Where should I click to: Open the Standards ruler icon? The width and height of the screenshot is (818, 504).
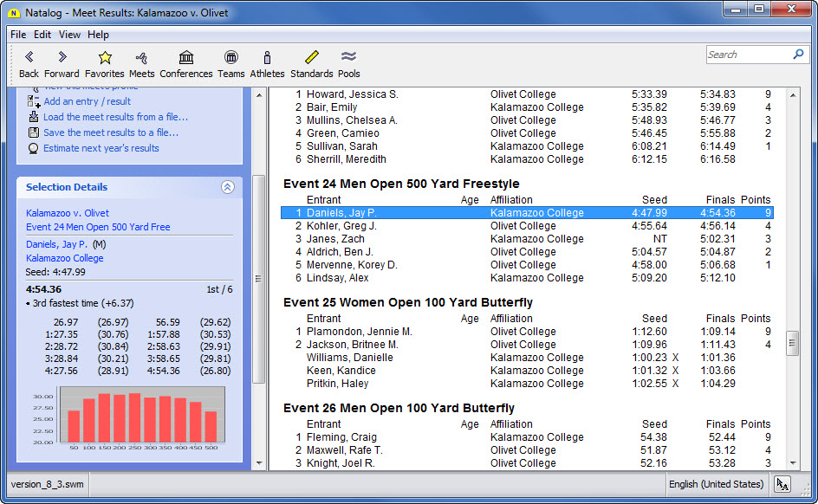click(x=312, y=58)
